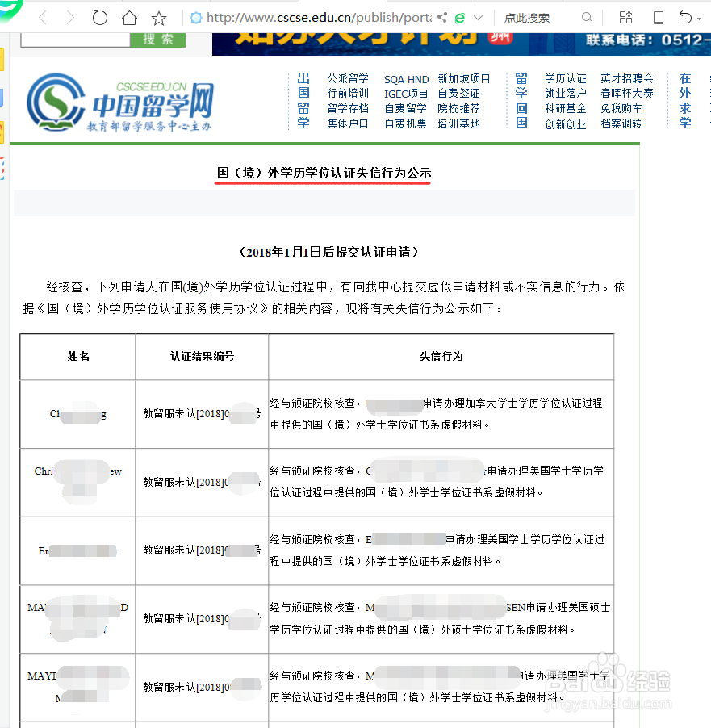Expand dropdown arrow beside the engine icon
Screen dimensions: 711x728
(x=478, y=18)
